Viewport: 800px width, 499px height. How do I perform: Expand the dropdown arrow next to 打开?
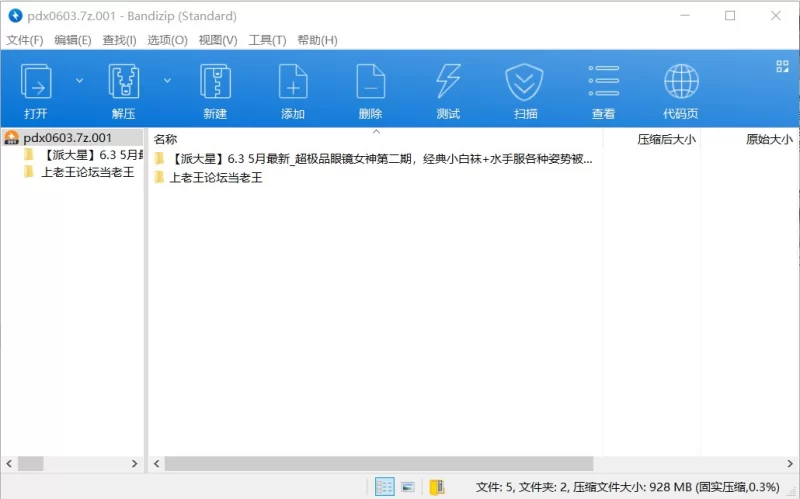(x=80, y=81)
